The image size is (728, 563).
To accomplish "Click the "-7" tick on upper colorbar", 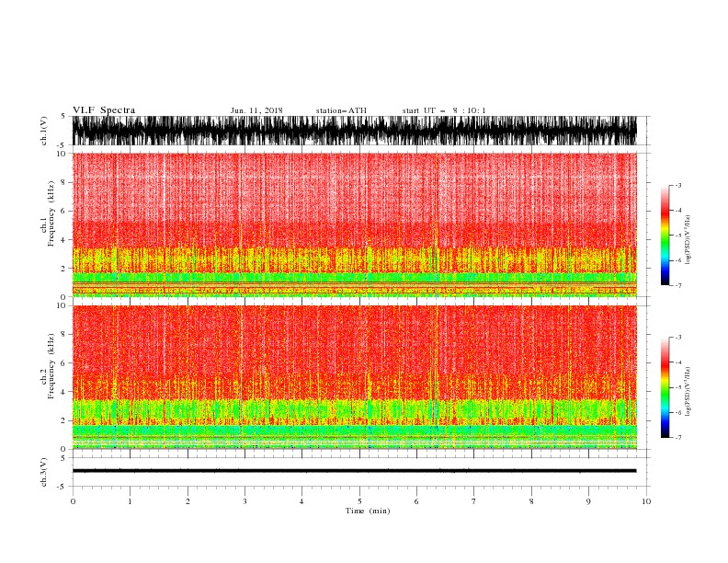I will 677,285.
